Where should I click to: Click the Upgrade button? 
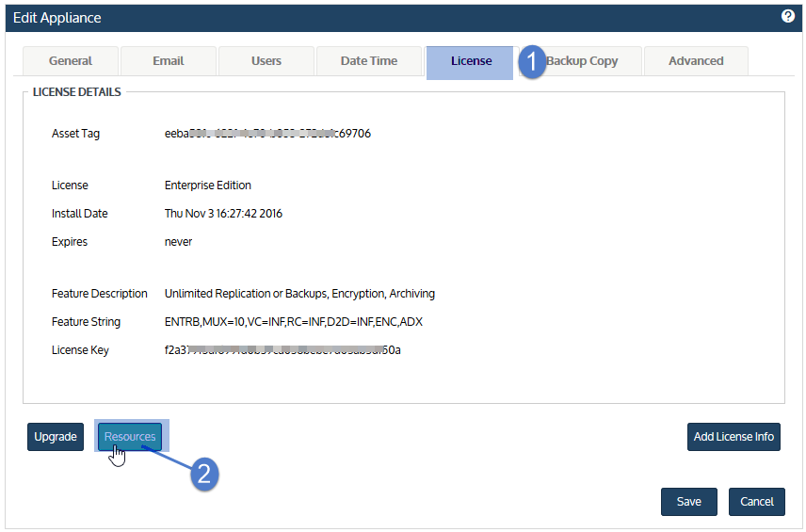(x=56, y=437)
